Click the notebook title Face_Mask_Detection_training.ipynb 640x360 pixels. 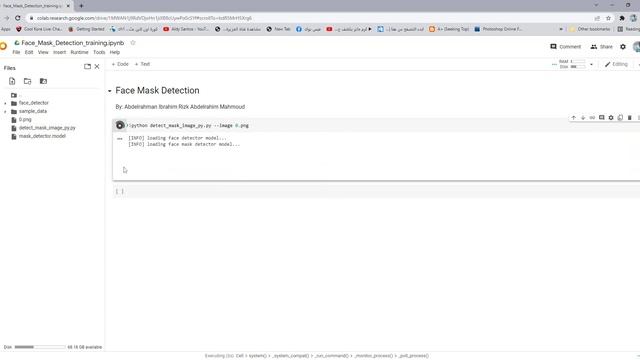(73, 43)
